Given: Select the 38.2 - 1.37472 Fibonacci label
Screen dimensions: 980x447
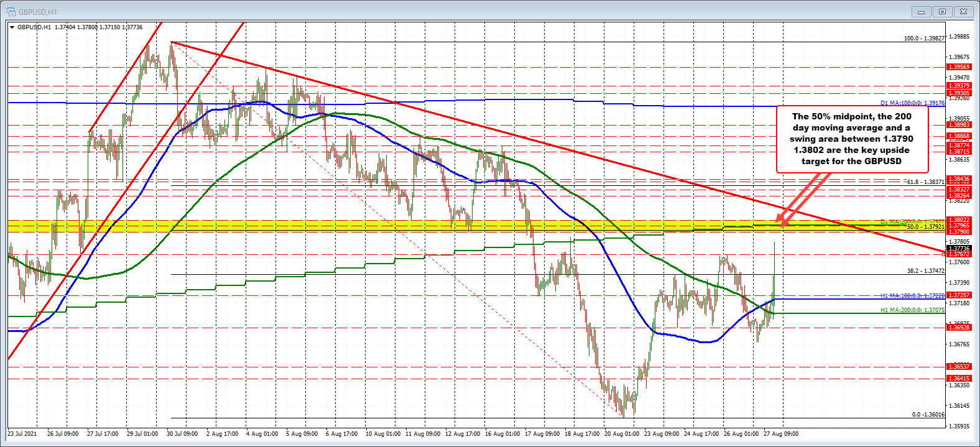Looking at the screenshot, I should coord(925,271).
